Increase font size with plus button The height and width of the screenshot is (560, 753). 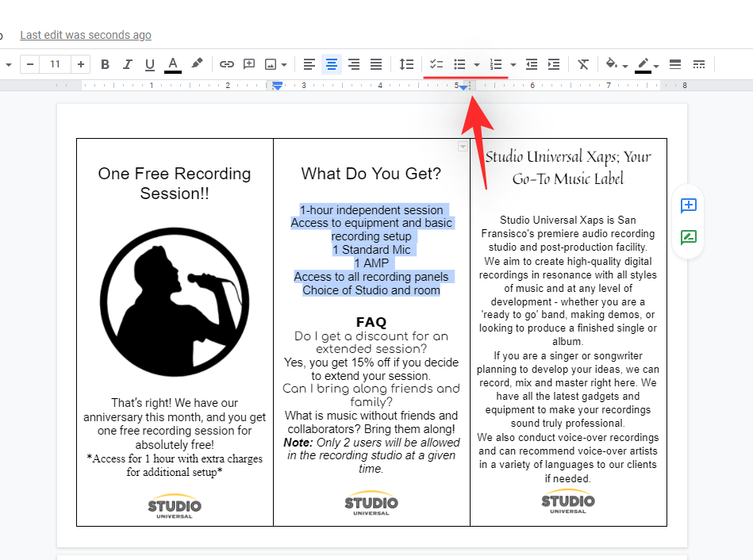point(82,64)
